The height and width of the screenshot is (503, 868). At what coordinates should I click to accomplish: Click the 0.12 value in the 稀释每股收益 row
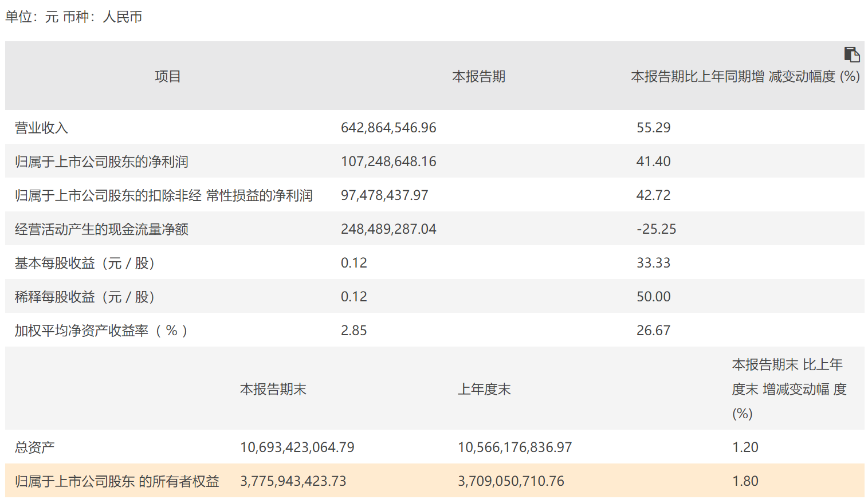[x=354, y=296]
